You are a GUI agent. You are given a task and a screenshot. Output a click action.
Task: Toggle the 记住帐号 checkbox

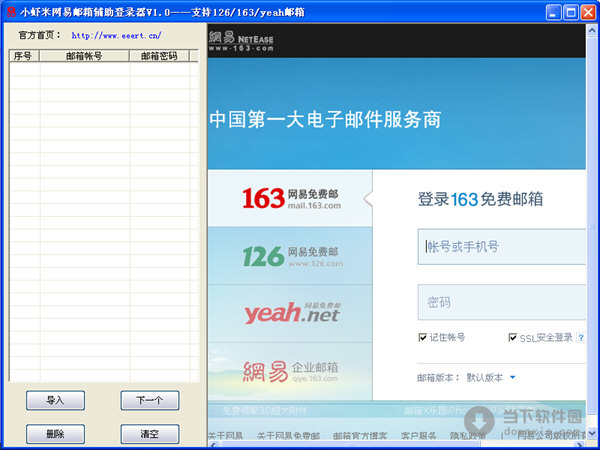[423, 338]
